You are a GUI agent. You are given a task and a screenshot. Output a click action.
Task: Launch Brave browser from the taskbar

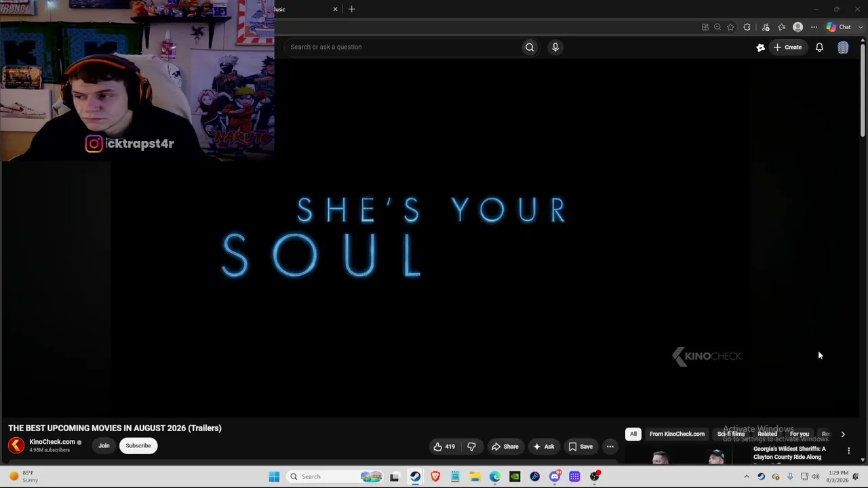(435, 476)
